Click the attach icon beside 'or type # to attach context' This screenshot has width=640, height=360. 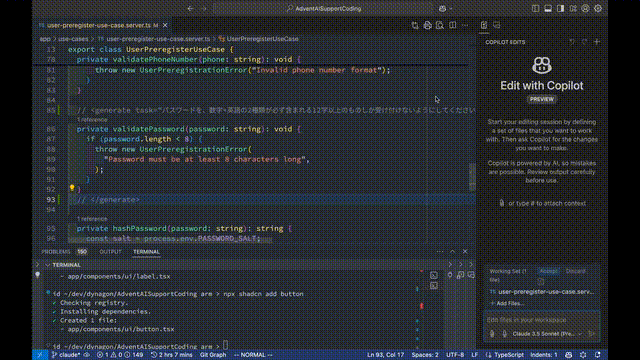[x=502, y=203]
